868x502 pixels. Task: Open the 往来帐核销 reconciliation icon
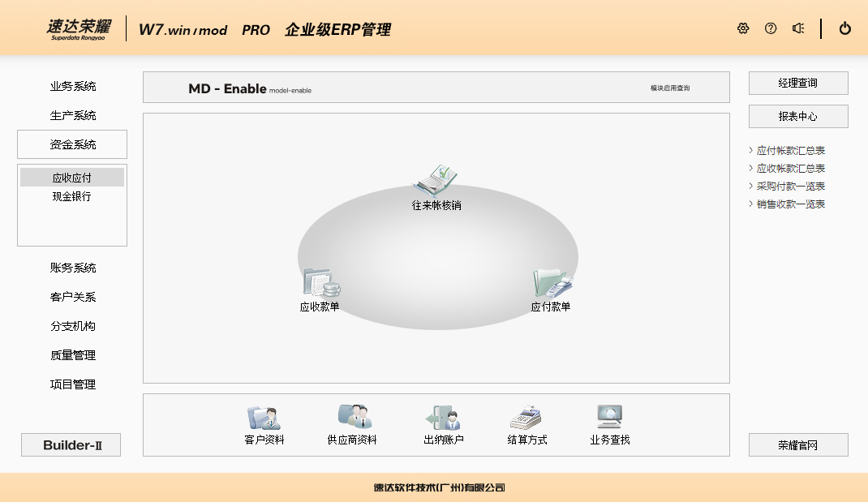[436, 180]
